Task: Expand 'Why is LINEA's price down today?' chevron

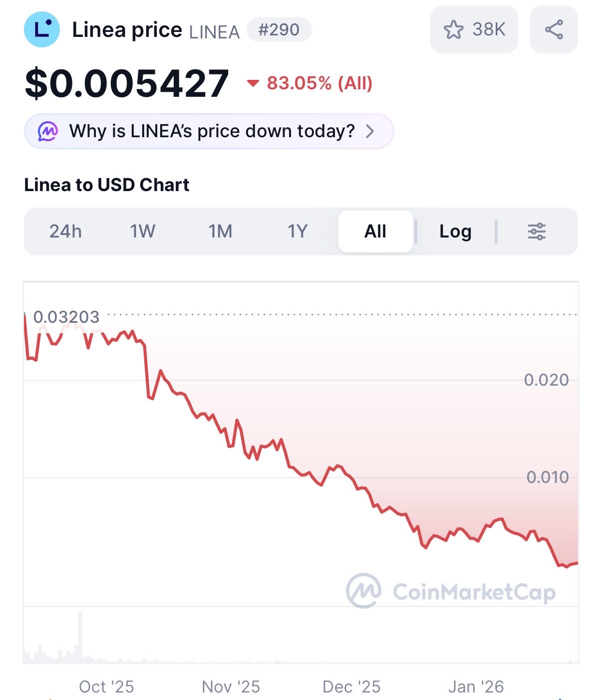Action: point(370,131)
